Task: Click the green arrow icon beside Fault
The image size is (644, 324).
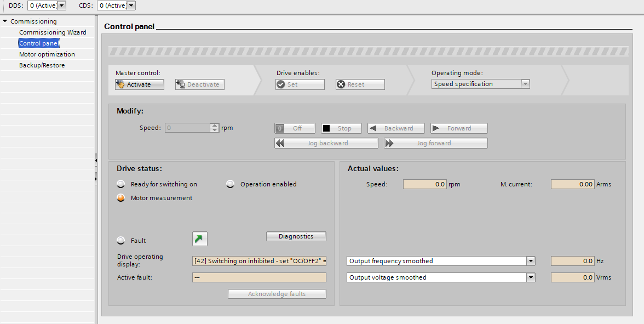Action: point(200,239)
